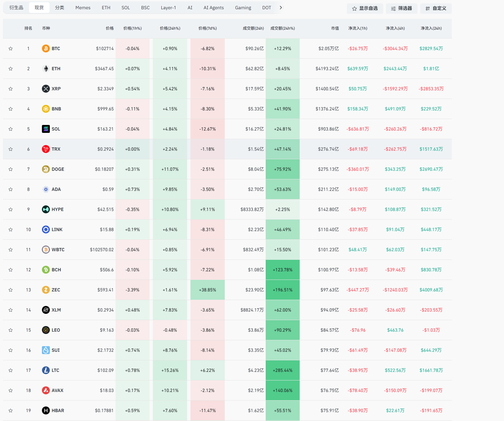This screenshot has height=421, width=504.
Task: Click the DOGE coin icon
Action: point(46,169)
